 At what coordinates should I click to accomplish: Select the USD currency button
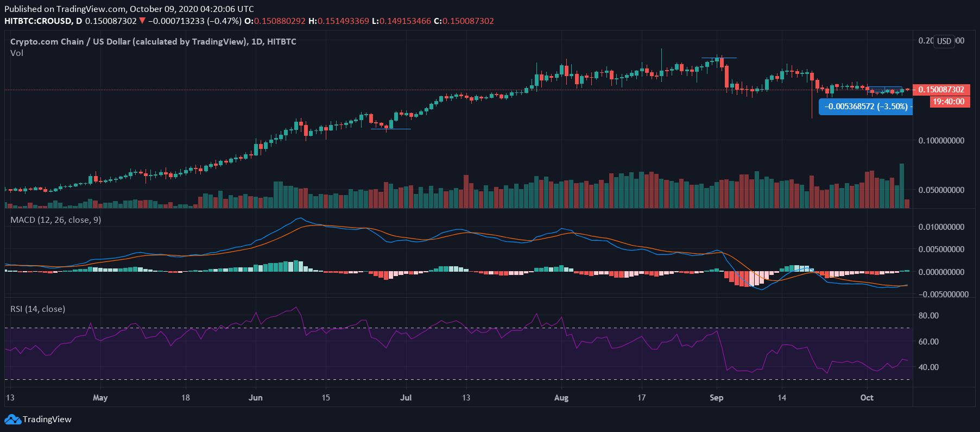click(x=944, y=41)
